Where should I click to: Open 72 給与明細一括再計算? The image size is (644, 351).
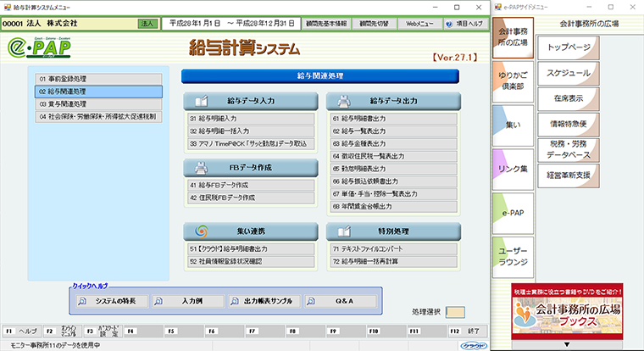pyautogui.click(x=394, y=261)
